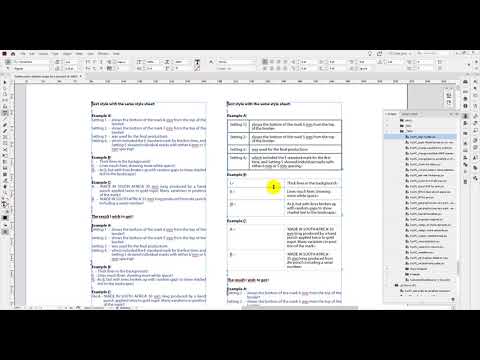Select the Free Transform tool
This screenshot has height=360, width=480.
coord(5,156)
